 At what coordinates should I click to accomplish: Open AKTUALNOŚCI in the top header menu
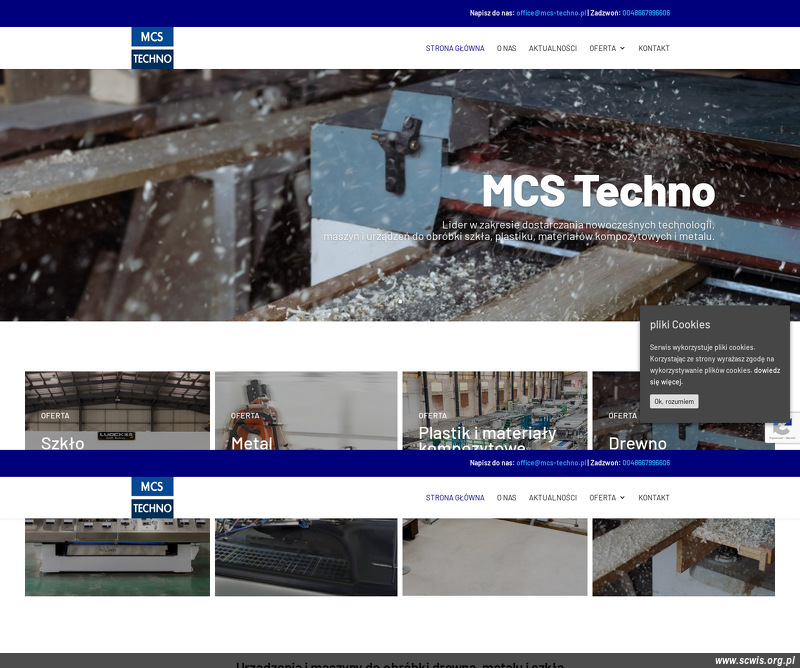pyautogui.click(x=553, y=48)
